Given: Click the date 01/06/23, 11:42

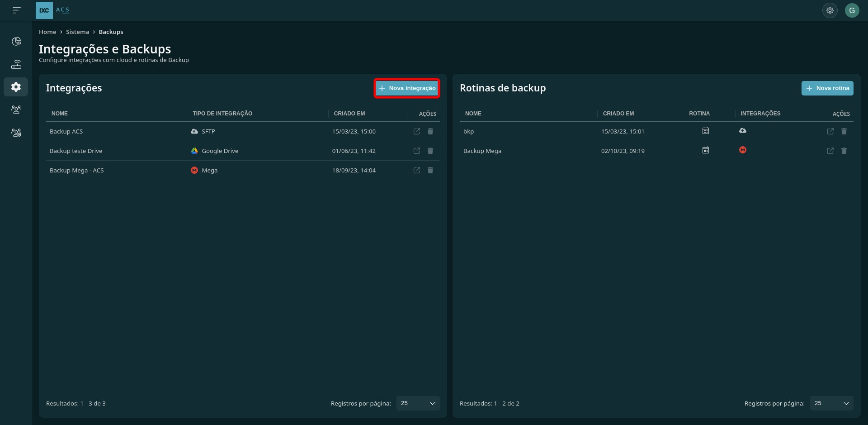Looking at the screenshot, I should pyautogui.click(x=354, y=151).
